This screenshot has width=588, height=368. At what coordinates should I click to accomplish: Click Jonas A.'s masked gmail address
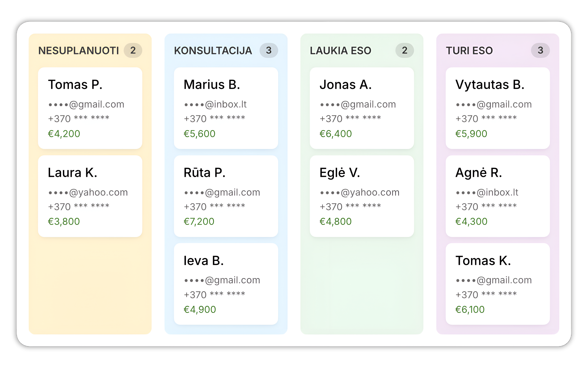[358, 104]
